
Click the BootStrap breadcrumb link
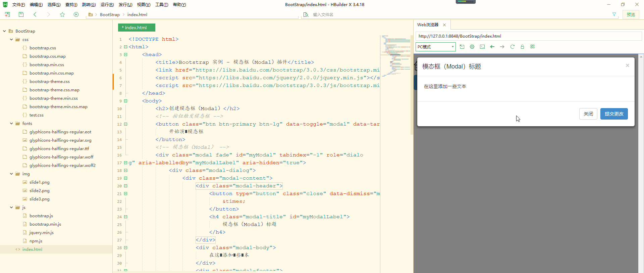110,15
